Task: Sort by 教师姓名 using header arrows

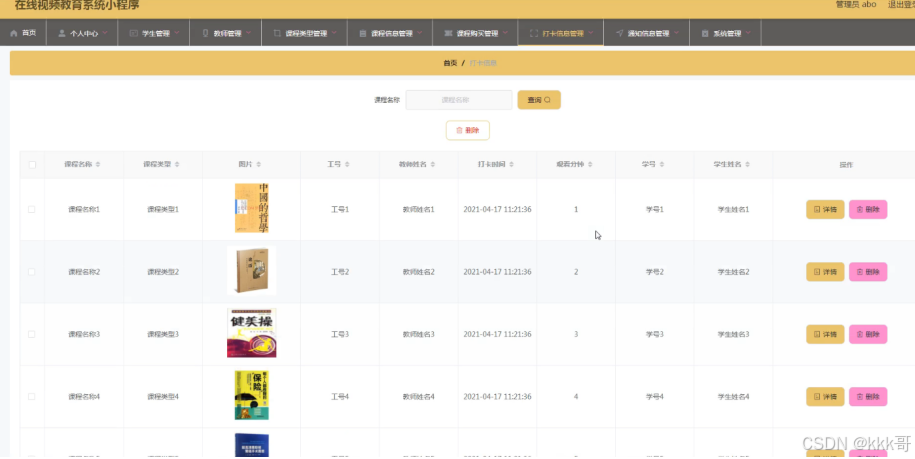Action: click(432, 164)
